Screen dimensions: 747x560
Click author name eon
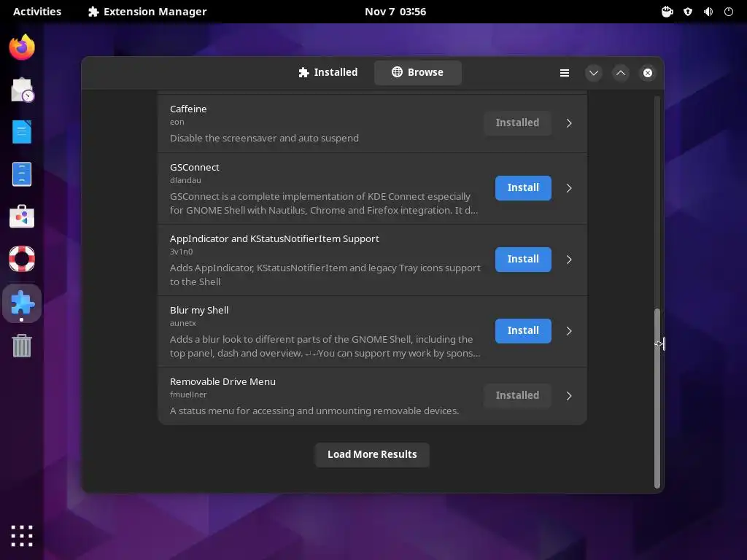177,122
